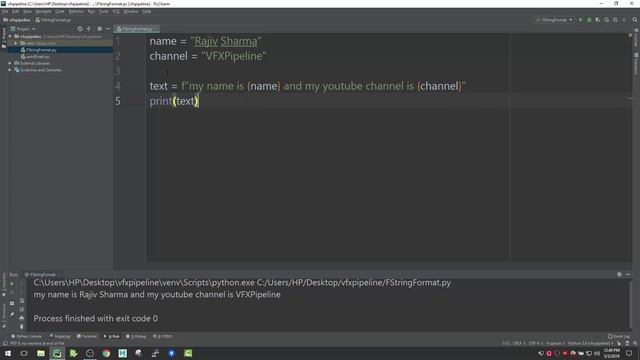Screen dimensions: 640x360
Task: Open the Project view dropdown
Action: pyautogui.click(x=23, y=29)
